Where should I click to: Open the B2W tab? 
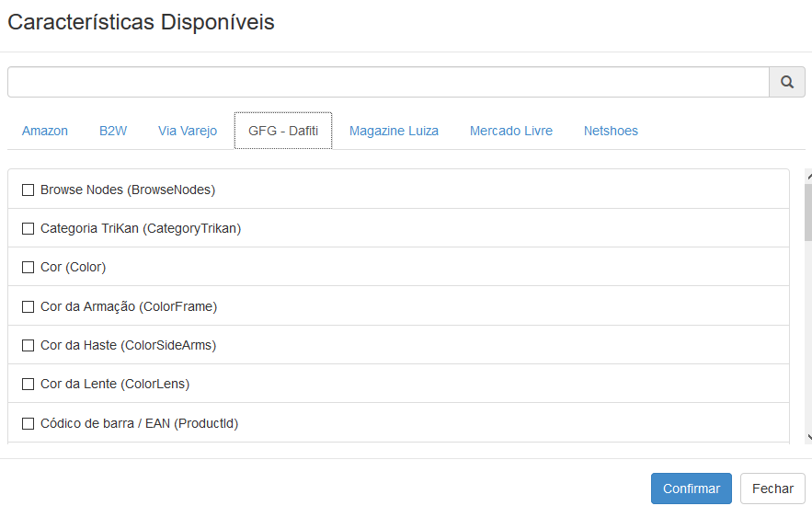click(113, 131)
